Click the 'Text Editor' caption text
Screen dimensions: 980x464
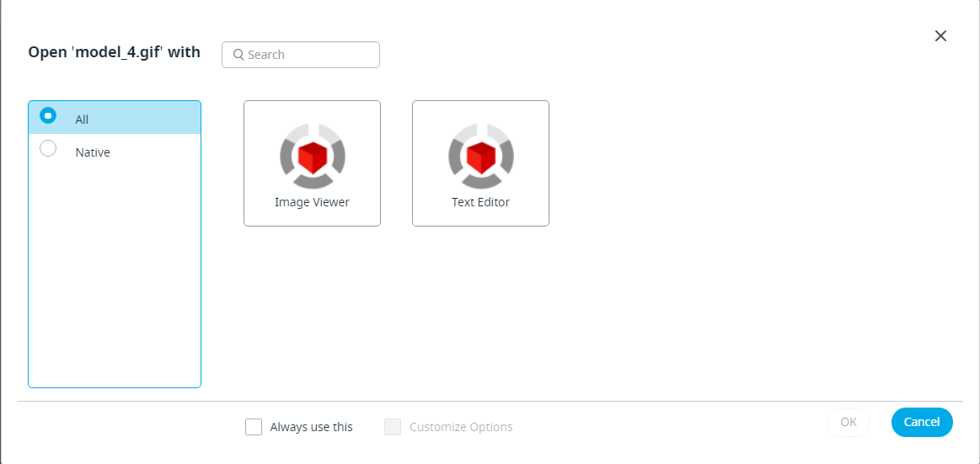pos(480,202)
